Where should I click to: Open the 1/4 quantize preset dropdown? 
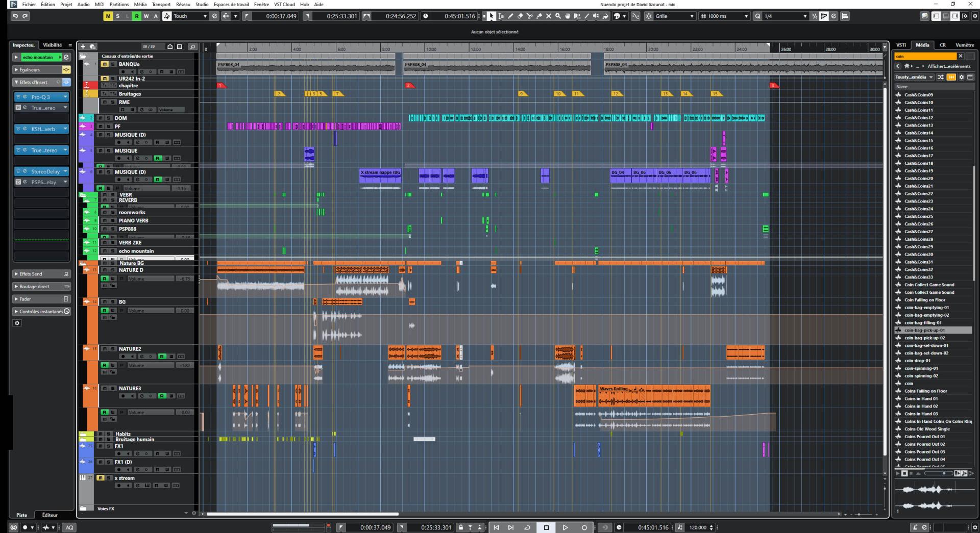tap(786, 16)
